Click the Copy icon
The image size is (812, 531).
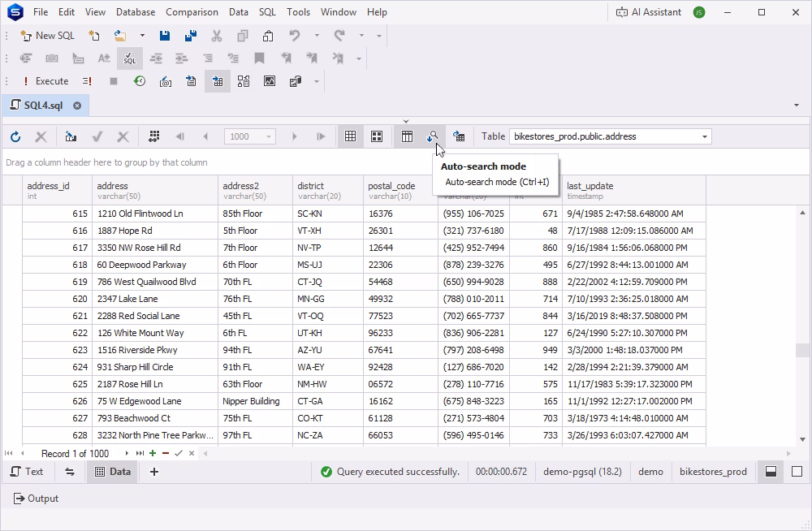coord(242,36)
